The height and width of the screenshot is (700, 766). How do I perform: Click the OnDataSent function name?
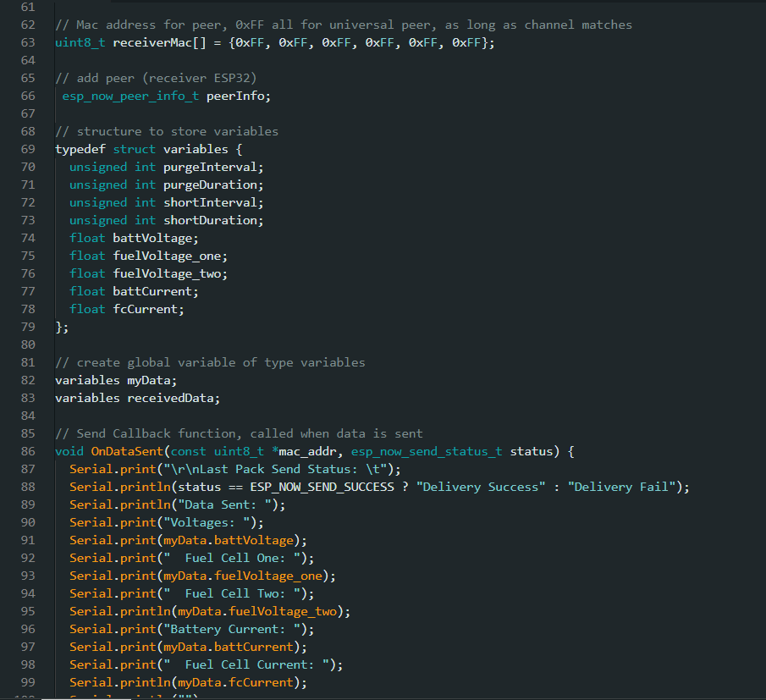pos(127,451)
